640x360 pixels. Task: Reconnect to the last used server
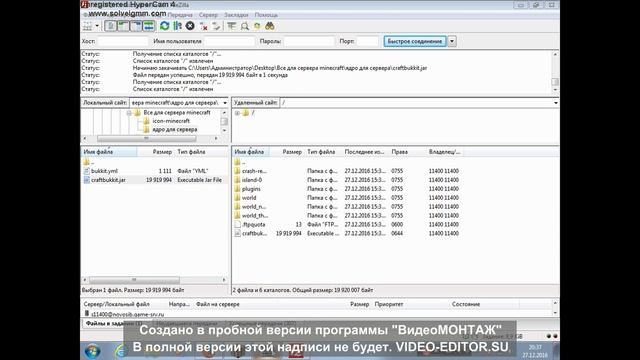[216, 26]
